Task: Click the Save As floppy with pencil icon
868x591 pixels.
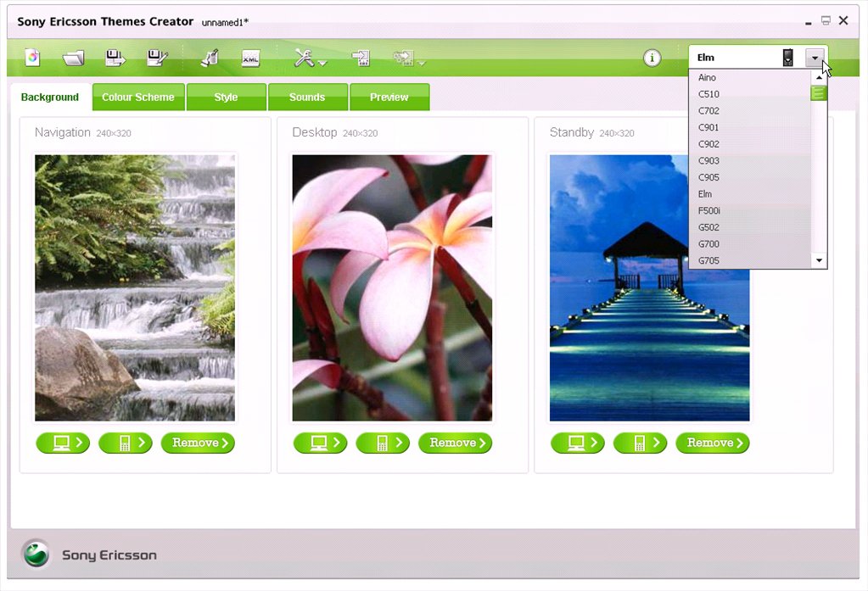Action: [x=157, y=58]
